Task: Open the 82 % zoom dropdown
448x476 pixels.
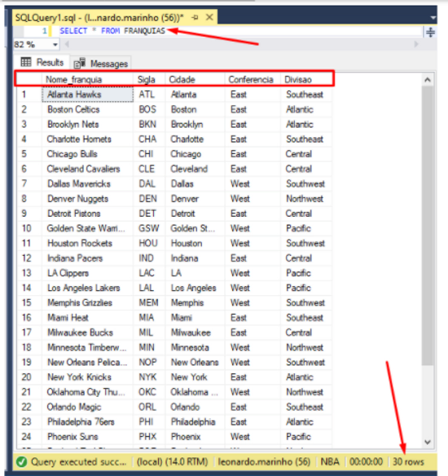Action: [x=55, y=45]
